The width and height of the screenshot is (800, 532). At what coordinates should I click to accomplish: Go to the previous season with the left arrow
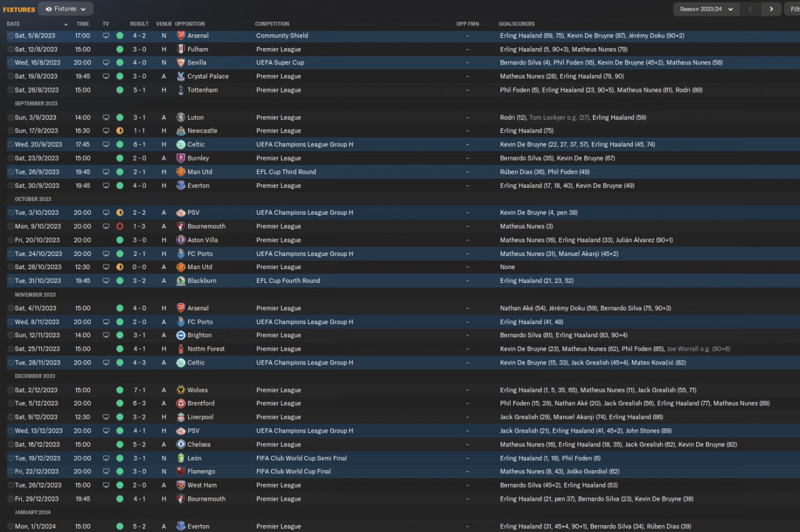[751, 9]
